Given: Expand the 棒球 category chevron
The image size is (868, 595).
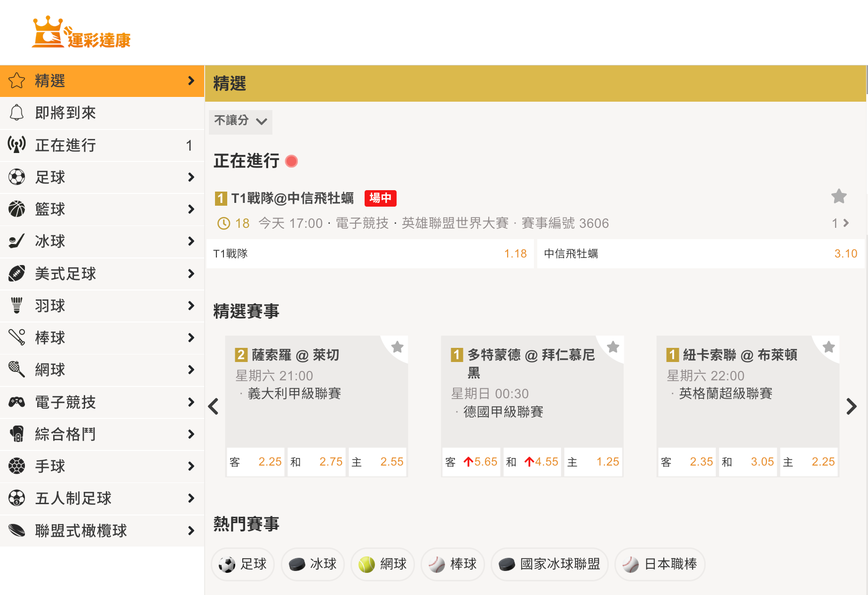Looking at the screenshot, I should point(191,338).
